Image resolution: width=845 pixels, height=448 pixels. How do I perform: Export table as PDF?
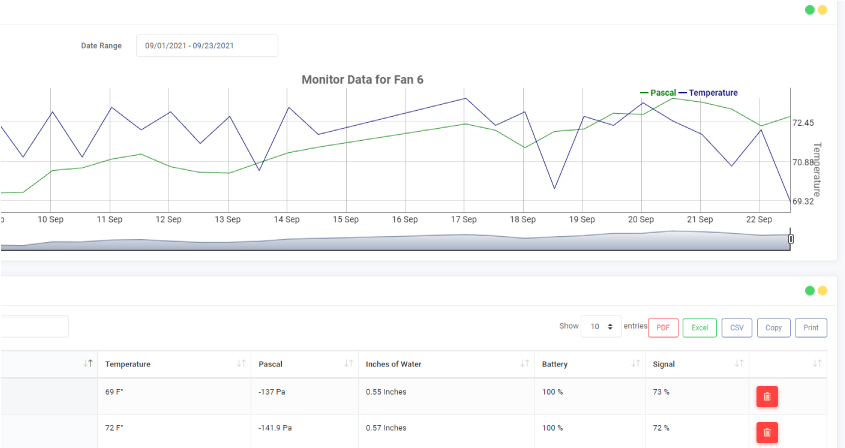663,327
